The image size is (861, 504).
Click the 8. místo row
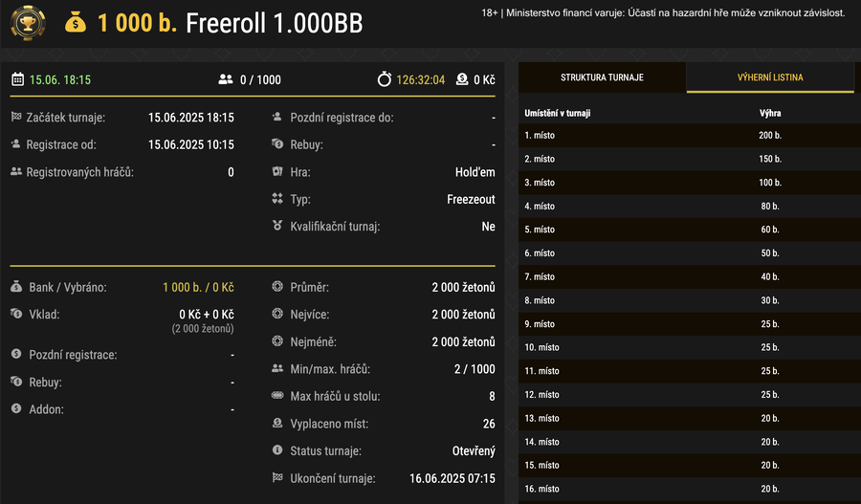[690, 300]
